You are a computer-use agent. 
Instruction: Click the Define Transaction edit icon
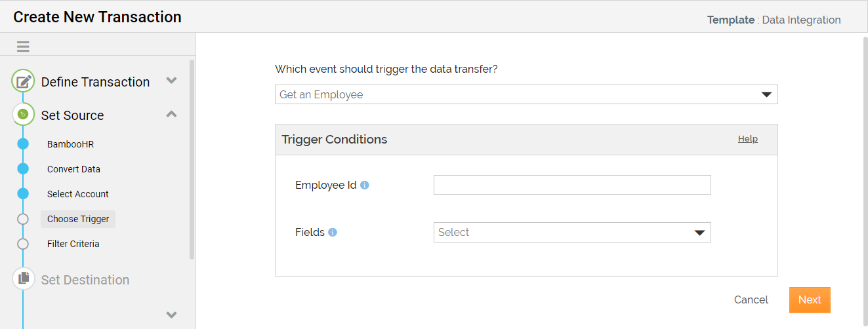click(24, 81)
